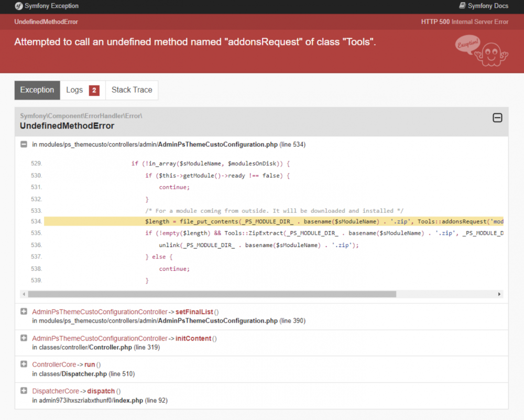Image resolution: width=524 pixels, height=420 pixels.
Task: Click the right arrow of the code scrollbar
Action: (500, 295)
